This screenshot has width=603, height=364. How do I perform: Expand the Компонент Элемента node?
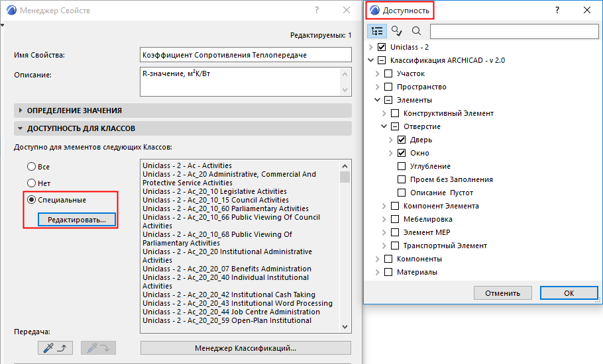click(x=384, y=206)
